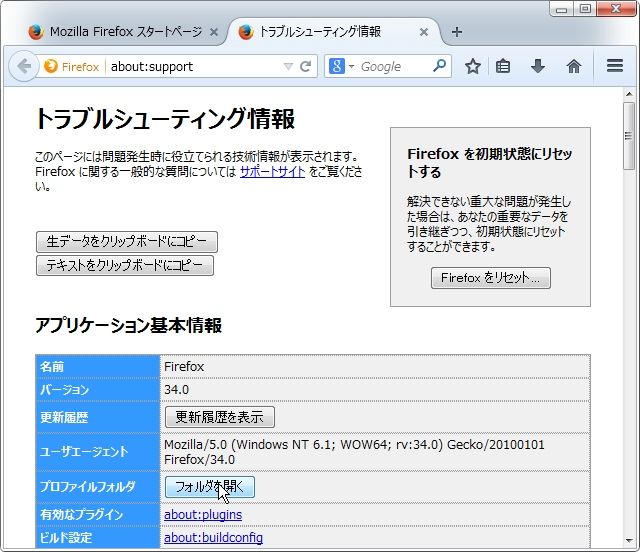Open the Downloads arrow icon
The image size is (640, 552).
[538, 66]
